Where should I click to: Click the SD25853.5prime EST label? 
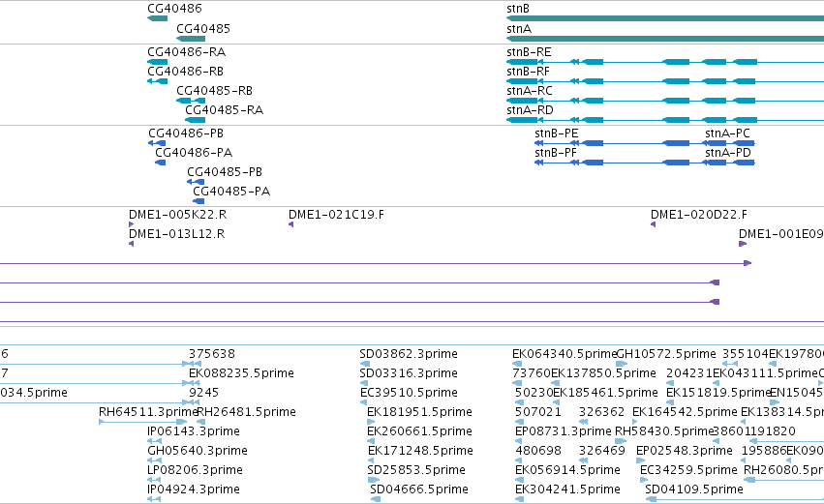pos(416,470)
